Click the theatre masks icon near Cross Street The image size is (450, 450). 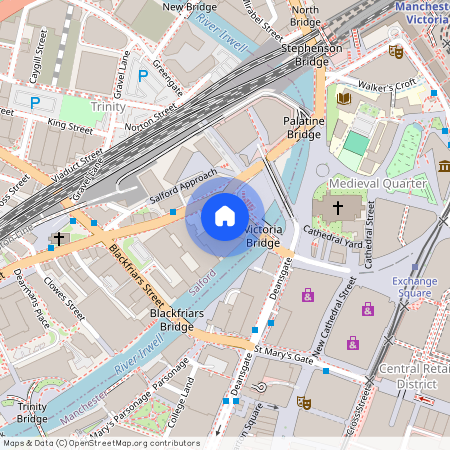point(304,403)
